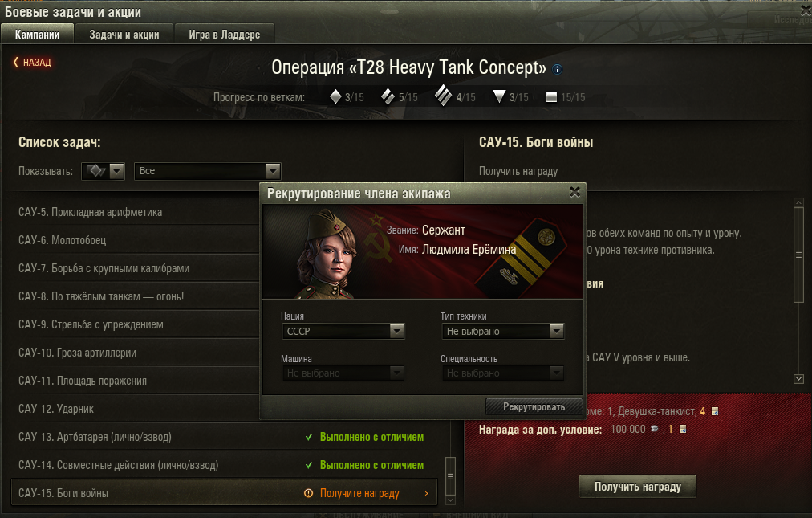Open the Тип техники dropdown
Viewport: 812px width, 518px height.
[502, 332]
